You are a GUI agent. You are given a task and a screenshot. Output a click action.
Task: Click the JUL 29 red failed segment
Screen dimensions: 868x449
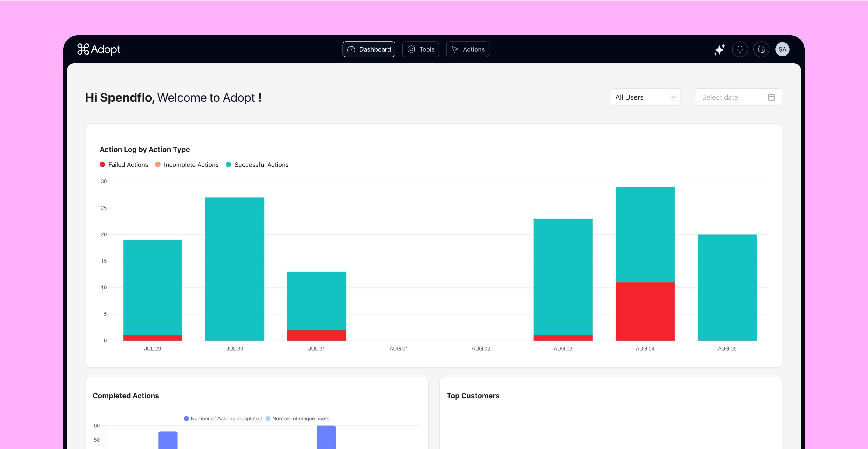153,338
